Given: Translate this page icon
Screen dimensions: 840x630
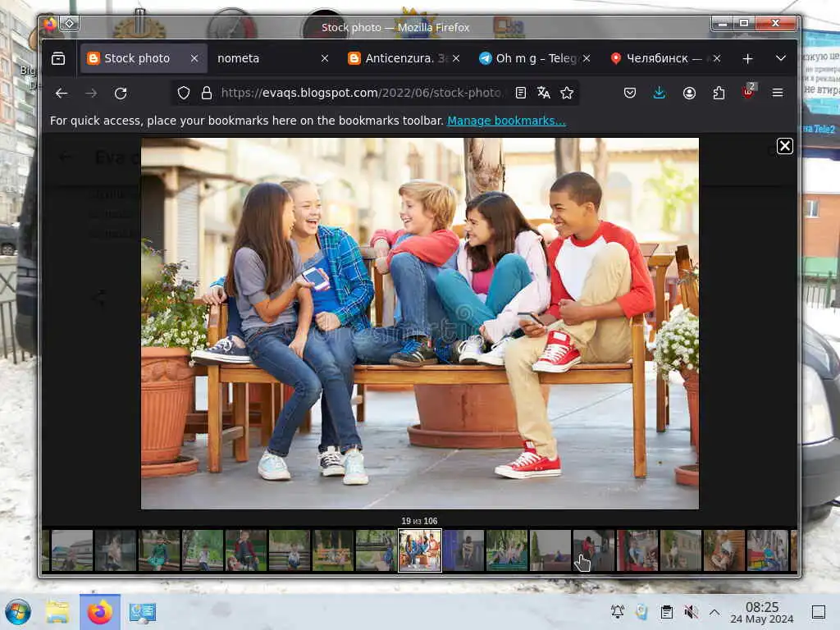Looking at the screenshot, I should [x=544, y=94].
